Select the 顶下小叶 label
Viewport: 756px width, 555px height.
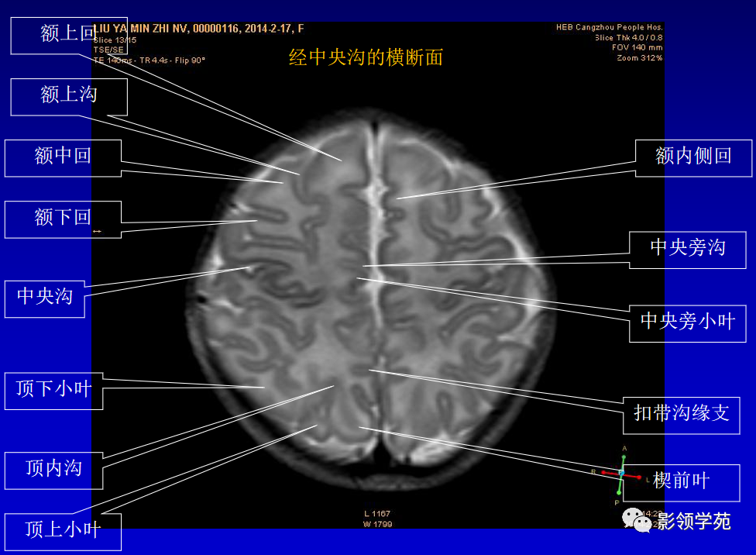(53, 391)
